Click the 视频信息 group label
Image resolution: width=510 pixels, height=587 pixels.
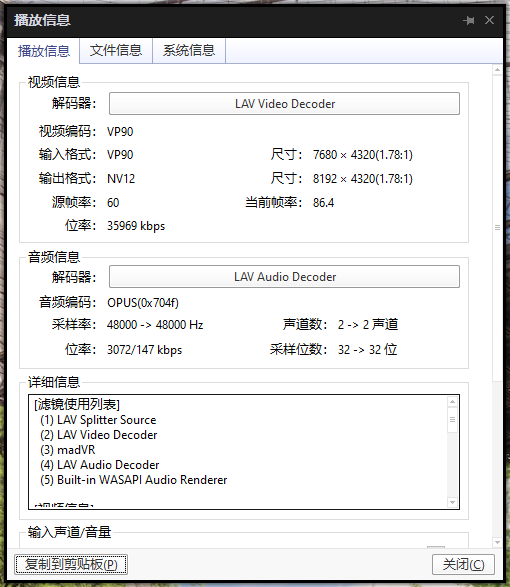pyautogui.click(x=54, y=82)
